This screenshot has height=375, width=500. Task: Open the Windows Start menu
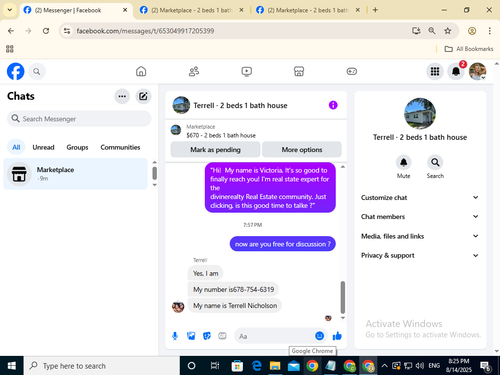tap(12, 366)
